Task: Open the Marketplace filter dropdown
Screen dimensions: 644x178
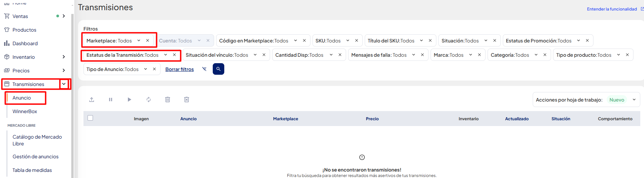Action: [139, 40]
